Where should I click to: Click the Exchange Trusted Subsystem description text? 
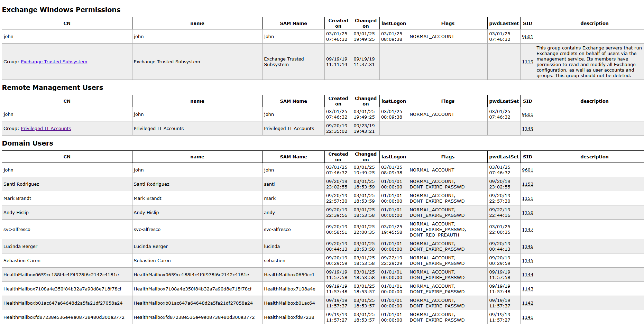589,62
